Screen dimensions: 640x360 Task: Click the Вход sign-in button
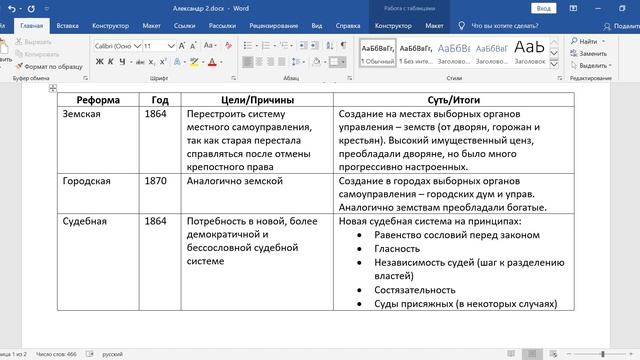coord(543,8)
